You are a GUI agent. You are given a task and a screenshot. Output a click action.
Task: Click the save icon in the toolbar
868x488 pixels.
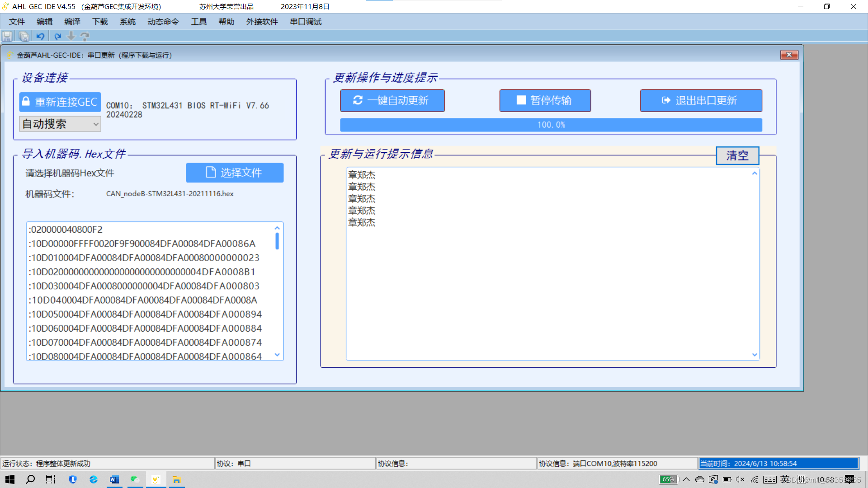(x=7, y=36)
